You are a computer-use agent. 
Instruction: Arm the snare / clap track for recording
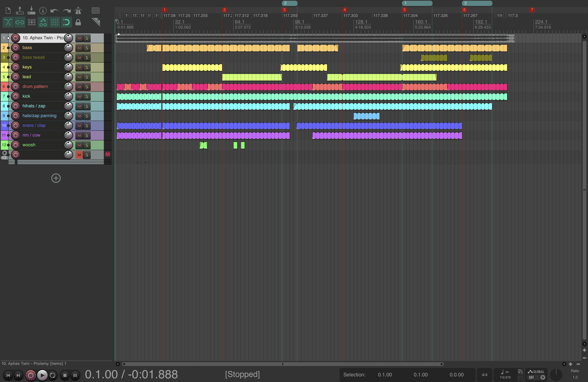click(x=15, y=125)
